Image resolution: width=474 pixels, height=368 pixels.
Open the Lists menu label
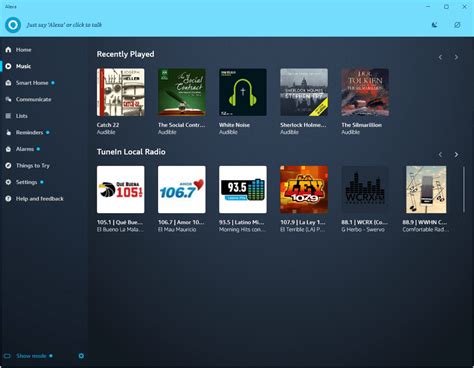click(x=22, y=116)
